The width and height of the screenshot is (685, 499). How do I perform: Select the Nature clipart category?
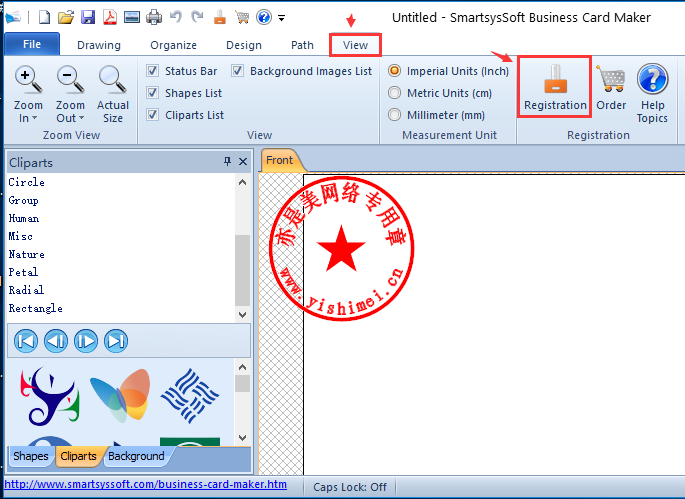[27, 254]
